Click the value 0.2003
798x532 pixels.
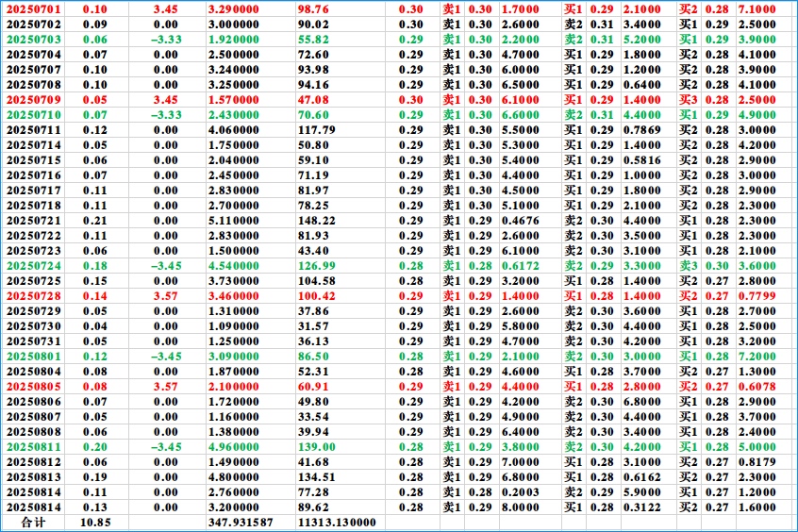pyautogui.click(x=520, y=492)
